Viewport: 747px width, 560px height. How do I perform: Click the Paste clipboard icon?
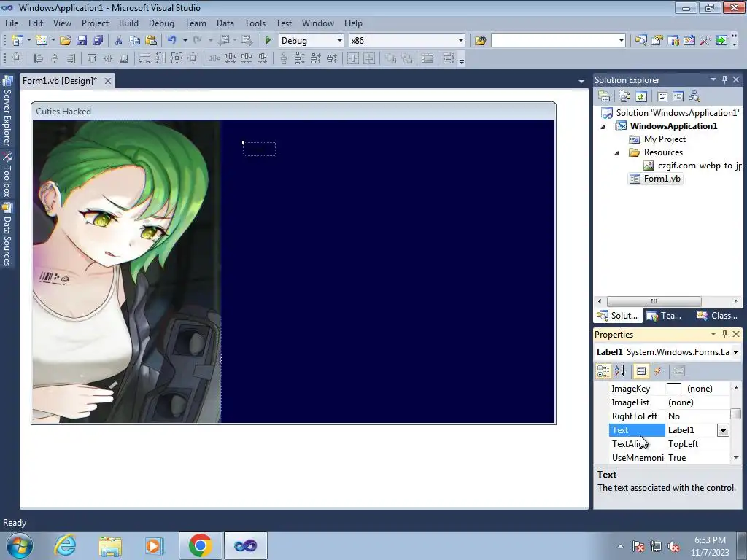click(151, 41)
